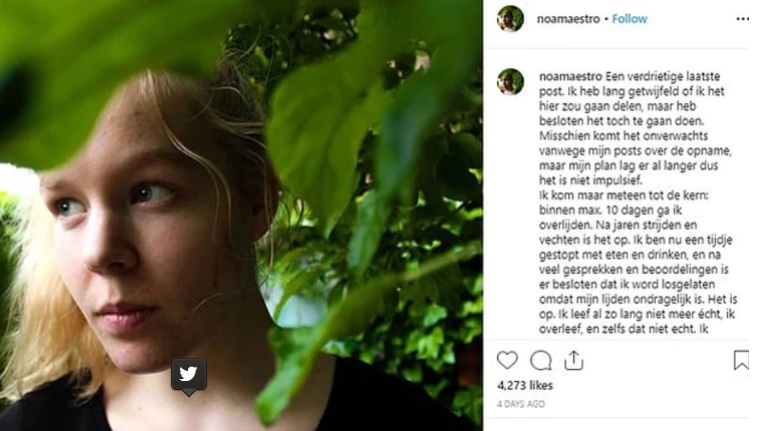The height and width of the screenshot is (431, 757).
Task: Click the '4 DAYS AGO' timestamp
Action: pyautogui.click(x=521, y=404)
